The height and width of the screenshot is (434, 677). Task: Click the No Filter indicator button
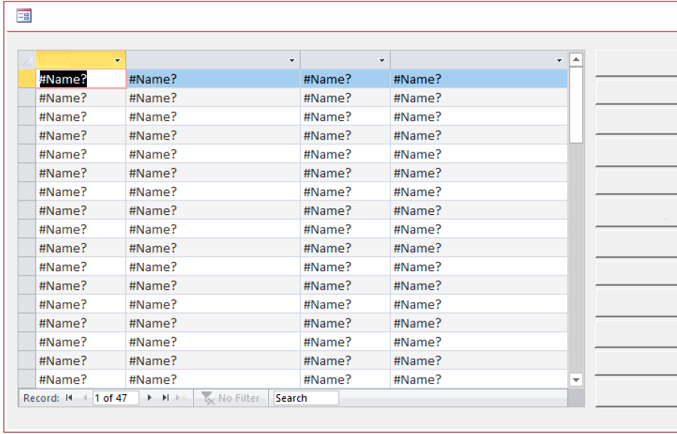(x=231, y=398)
